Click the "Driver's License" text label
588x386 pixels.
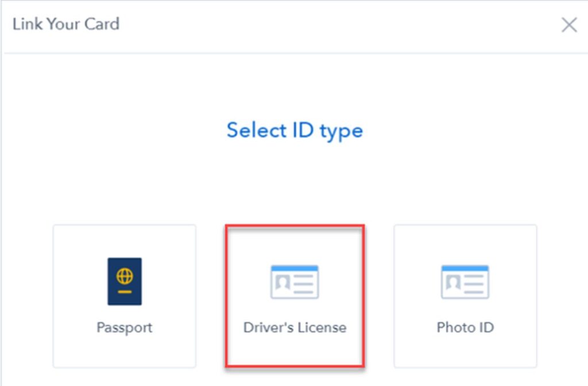tap(295, 327)
